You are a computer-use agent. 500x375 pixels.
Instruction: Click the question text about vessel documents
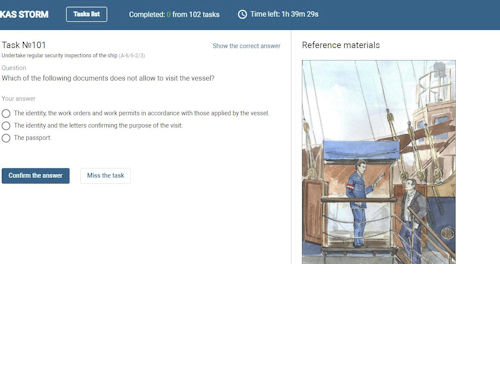108,78
